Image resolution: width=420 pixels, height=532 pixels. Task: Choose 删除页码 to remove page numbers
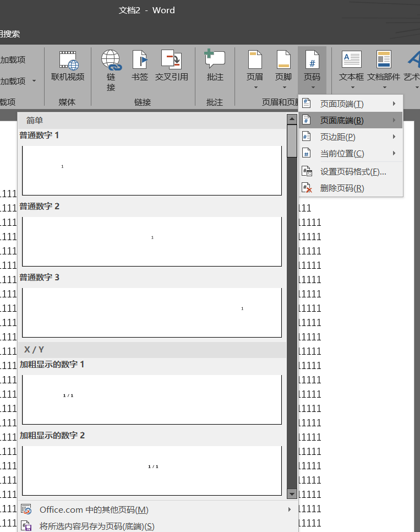(x=342, y=188)
